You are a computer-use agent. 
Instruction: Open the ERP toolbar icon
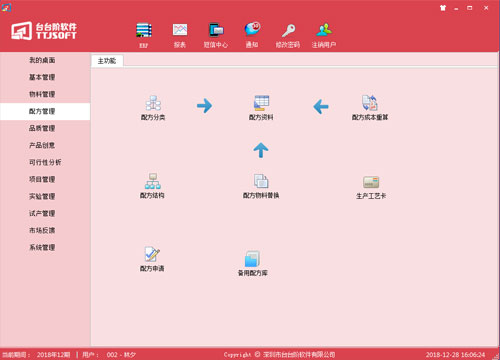click(x=144, y=30)
